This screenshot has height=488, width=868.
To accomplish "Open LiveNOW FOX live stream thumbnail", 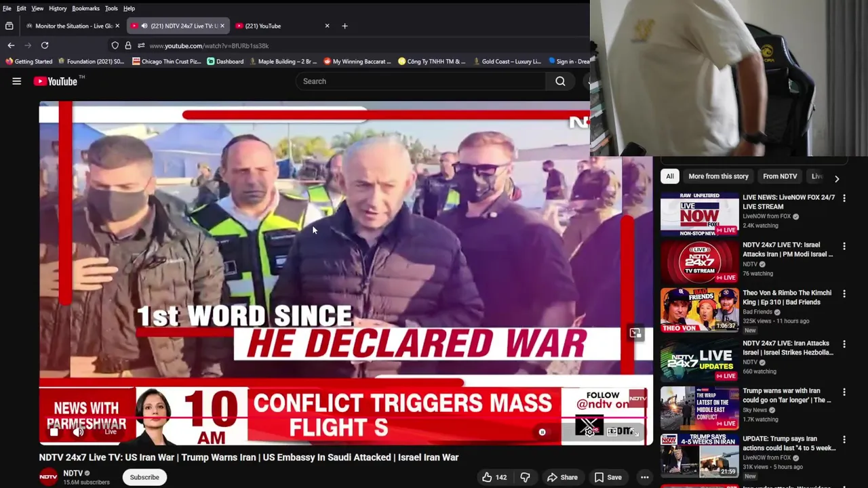I will [x=700, y=214].
